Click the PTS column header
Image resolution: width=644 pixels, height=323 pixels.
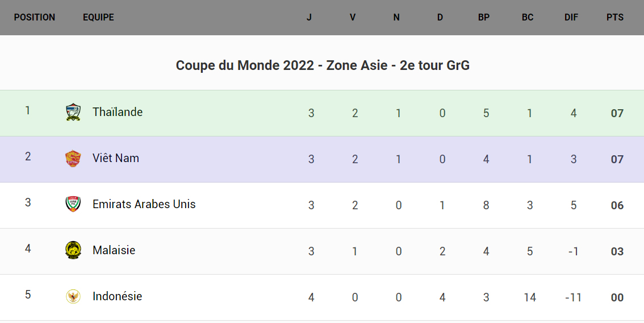(x=615, y=18)
